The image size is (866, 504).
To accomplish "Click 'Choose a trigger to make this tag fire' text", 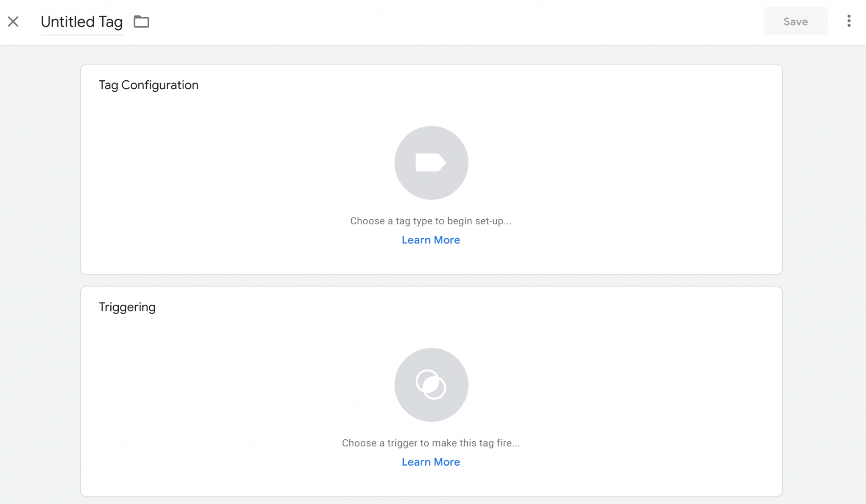I will (x=430, y=443).
